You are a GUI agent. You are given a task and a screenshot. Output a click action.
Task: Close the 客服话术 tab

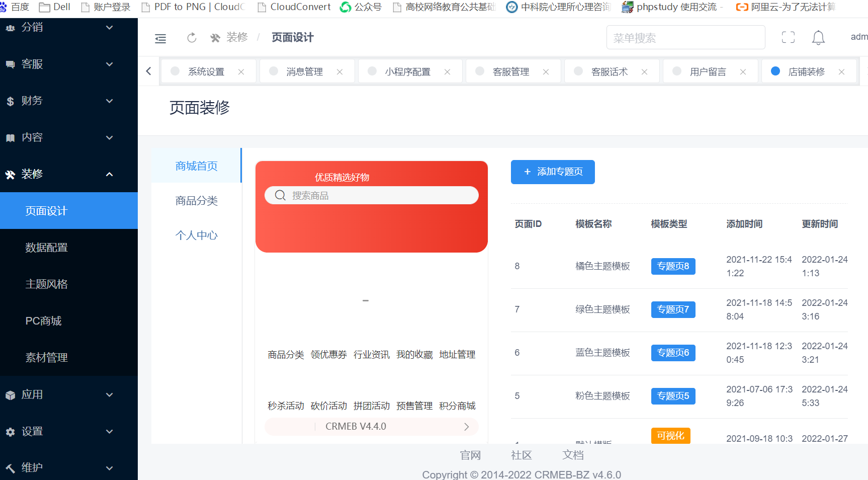pyautogui.click(x=644, y=72)
